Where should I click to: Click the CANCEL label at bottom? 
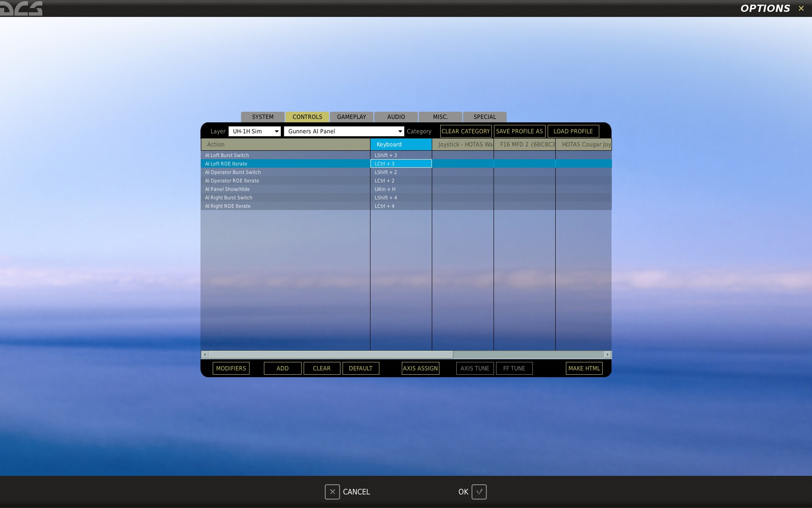pos(357,492)
